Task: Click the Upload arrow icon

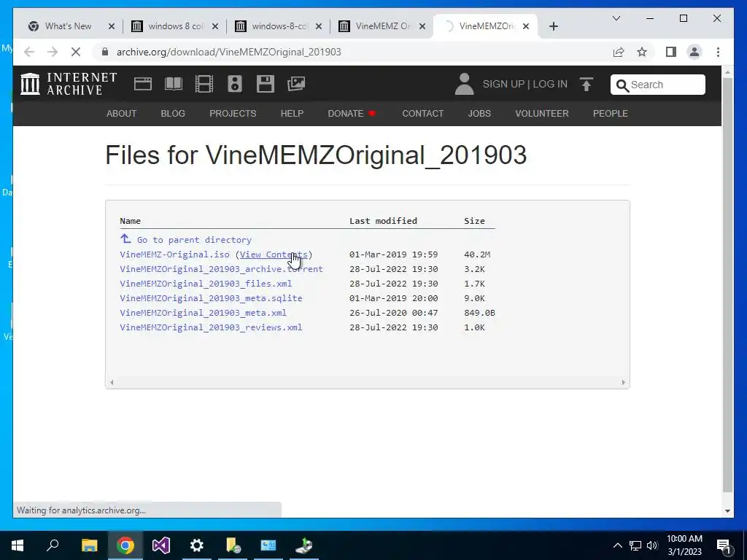Action: (587, 85)
